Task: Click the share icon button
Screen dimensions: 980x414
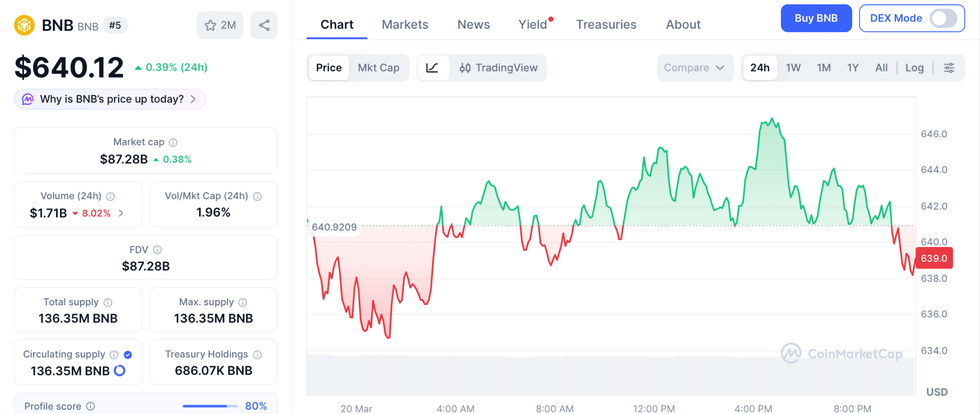Action: pyautogui.click(x=264, y=25)
